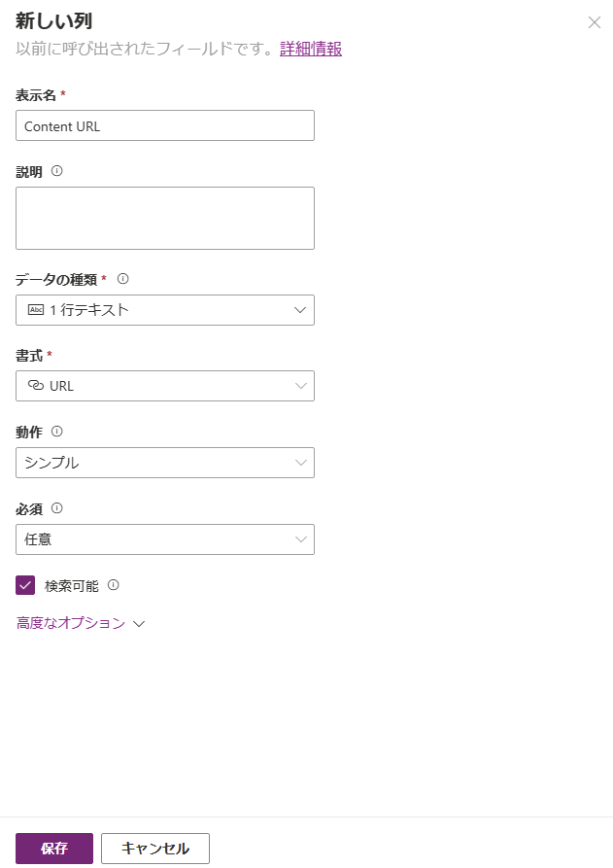Click the chevron icon beside 高度なオプション
613x868 pixels.
click(x=139, y=623)
